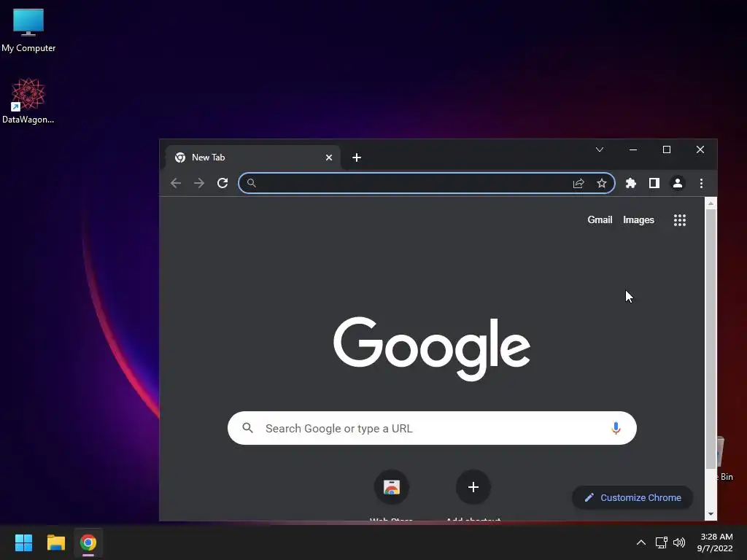The image size is (747, 560).
Task: Select the My Computer desktop icon
Action: click(28, 31)
